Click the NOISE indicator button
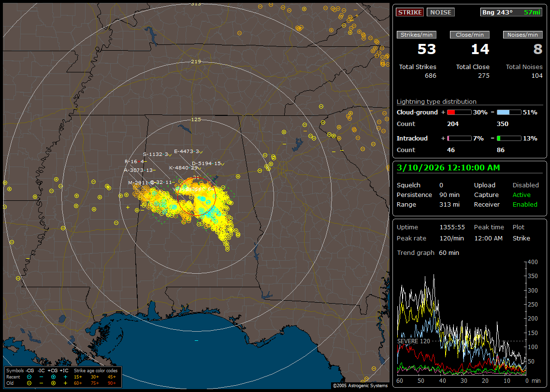This screenshot has width=550, height=392. 440,12
